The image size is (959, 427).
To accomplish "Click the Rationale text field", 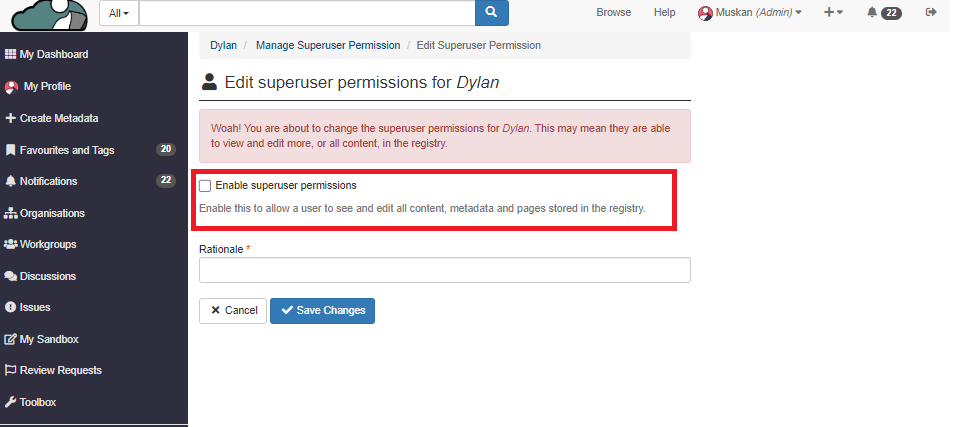I will pos(444,271).
